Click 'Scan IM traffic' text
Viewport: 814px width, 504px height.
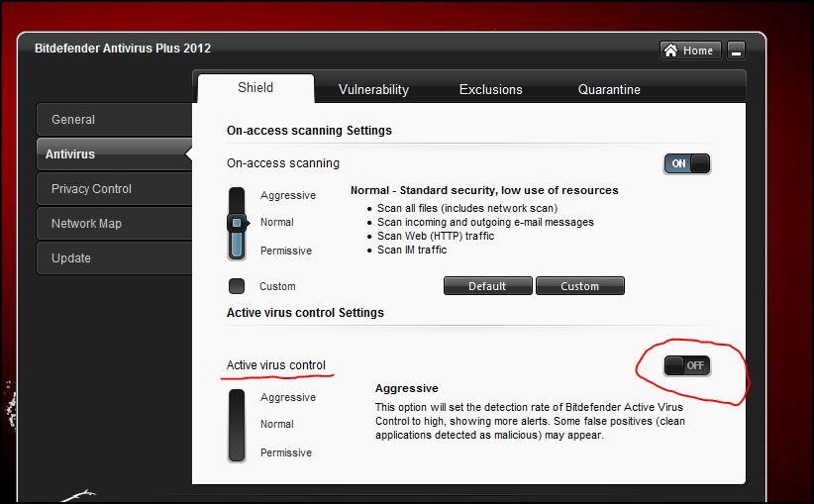pos(412,250)
